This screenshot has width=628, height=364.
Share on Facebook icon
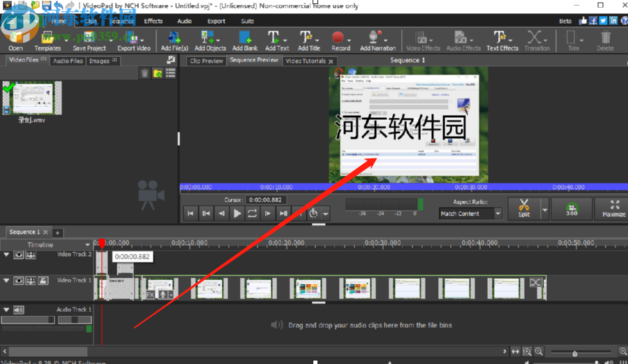(x=592, y=21)
